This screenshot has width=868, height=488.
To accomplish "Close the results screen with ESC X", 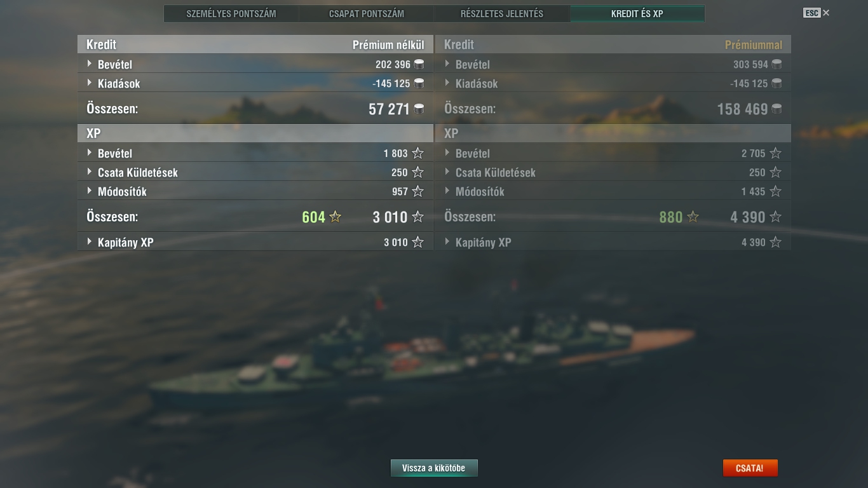I will coord(817,13).
